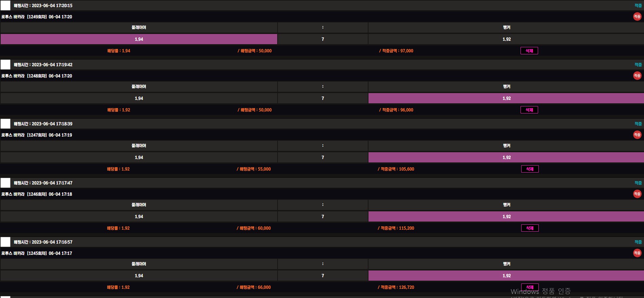Viewport: 644px width, 298px height.
Task: Tick the checkbox beside bet time 17:20:15
Action: pyautogui.click(x=5, y=5)
